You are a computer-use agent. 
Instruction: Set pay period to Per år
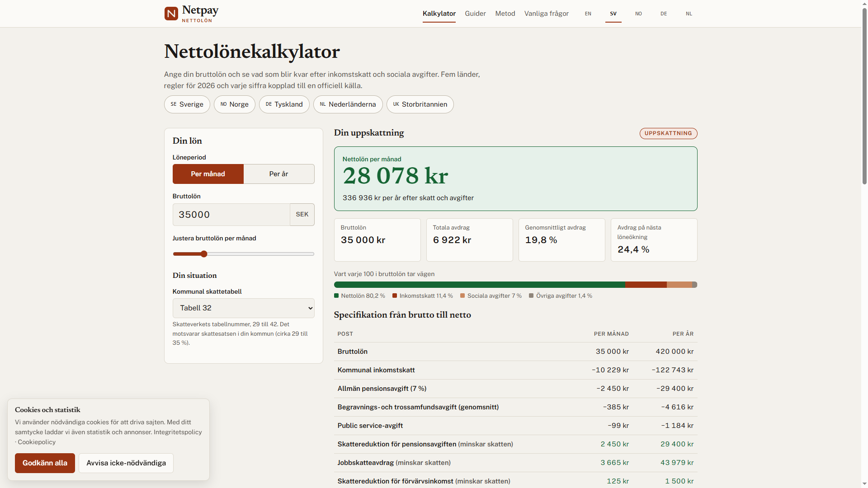pos(279,174)
